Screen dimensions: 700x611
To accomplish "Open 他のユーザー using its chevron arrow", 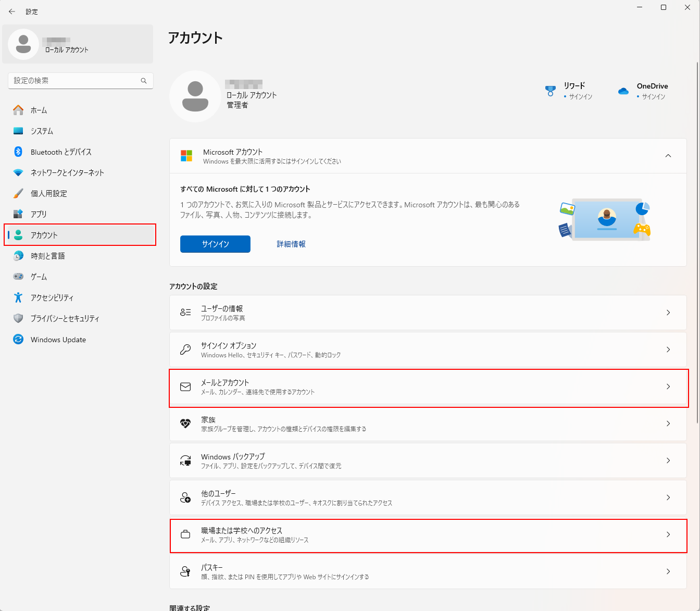I will [x=668, y=497].
